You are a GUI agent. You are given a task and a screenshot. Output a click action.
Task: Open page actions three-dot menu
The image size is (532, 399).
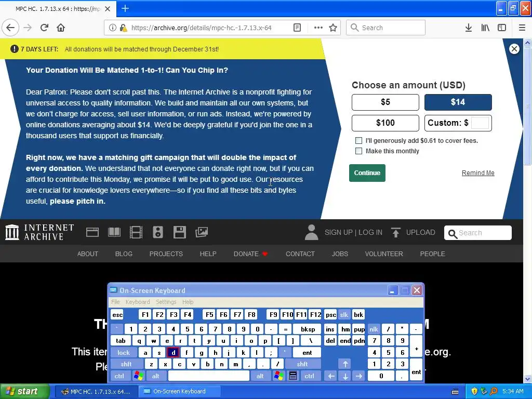[x=318, y=28]
